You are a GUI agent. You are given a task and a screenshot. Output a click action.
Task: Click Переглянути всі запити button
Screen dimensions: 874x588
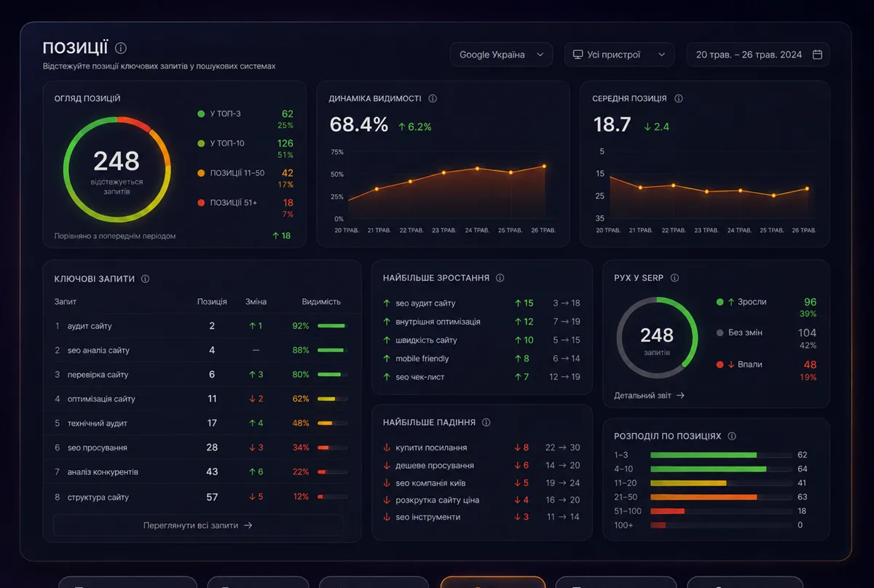pyautogui.click(x=198, y=525)
